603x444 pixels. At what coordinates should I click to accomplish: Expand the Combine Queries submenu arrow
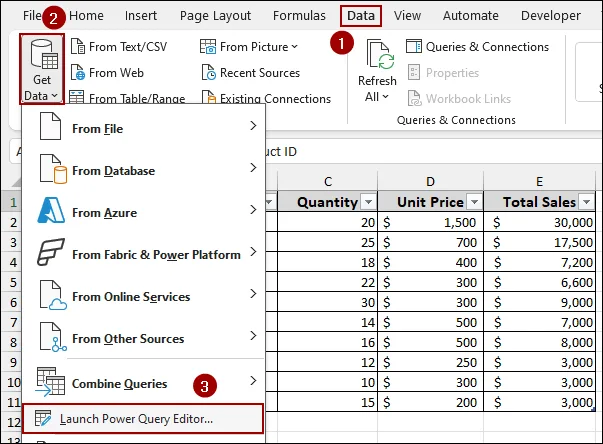[x=253, y=381]
